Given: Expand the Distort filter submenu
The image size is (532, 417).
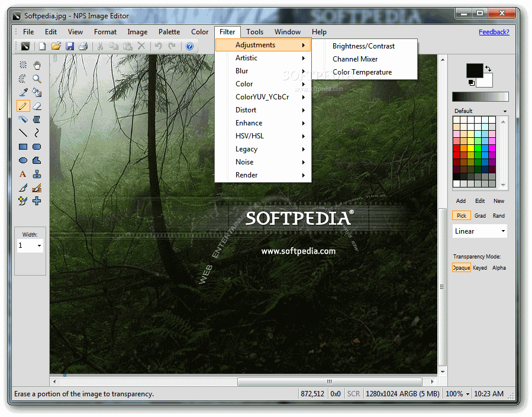Looking at the screenshot, I should click(263, 110).
